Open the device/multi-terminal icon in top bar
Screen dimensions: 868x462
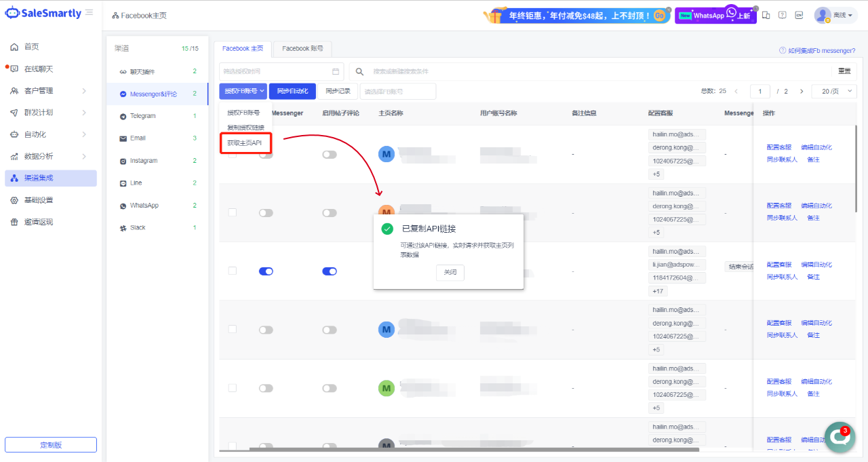pos(766,15)
